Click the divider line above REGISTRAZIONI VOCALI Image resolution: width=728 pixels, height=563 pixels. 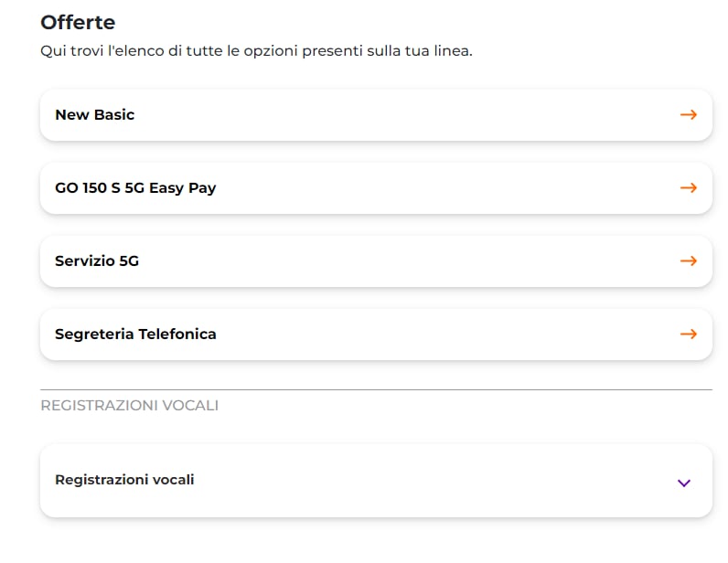pos(376,390)
